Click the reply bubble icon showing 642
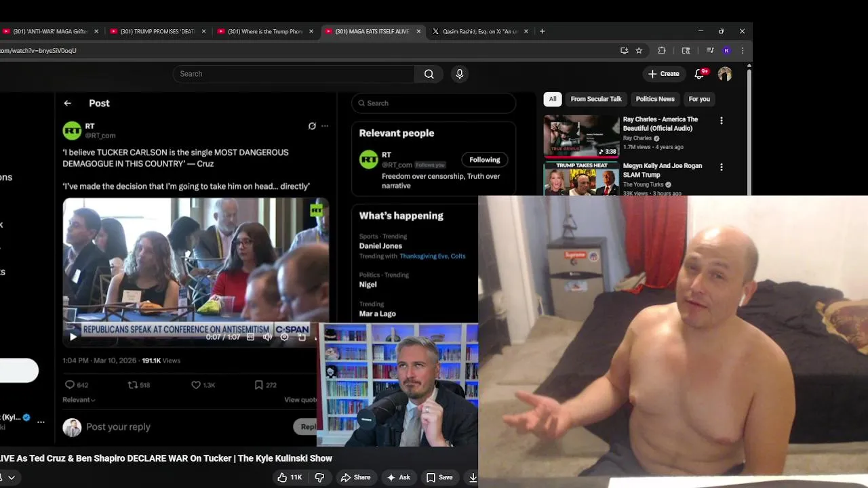Image resolution: width=868 pixels, height=488 pixels. point(69,384)
